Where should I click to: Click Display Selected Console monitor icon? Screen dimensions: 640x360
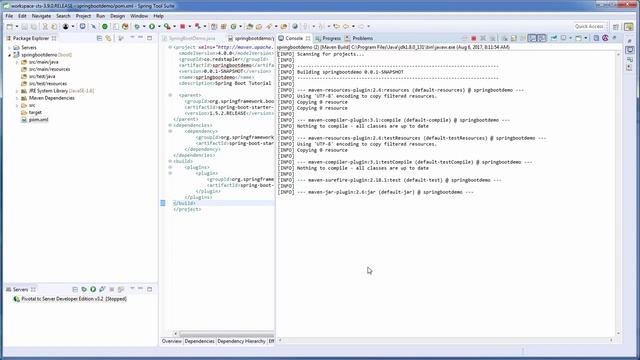coord(564,38)
